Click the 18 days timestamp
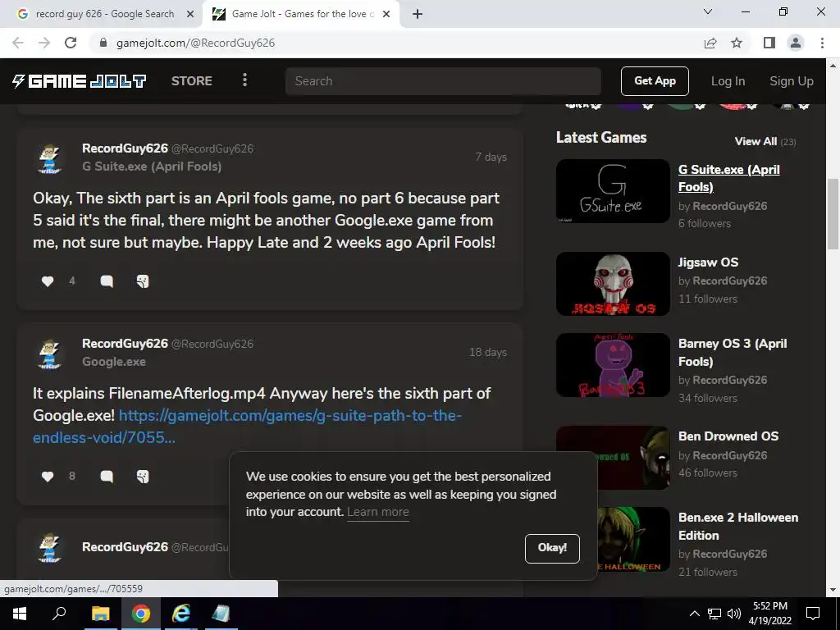840x630 pixels. [487, 352]
